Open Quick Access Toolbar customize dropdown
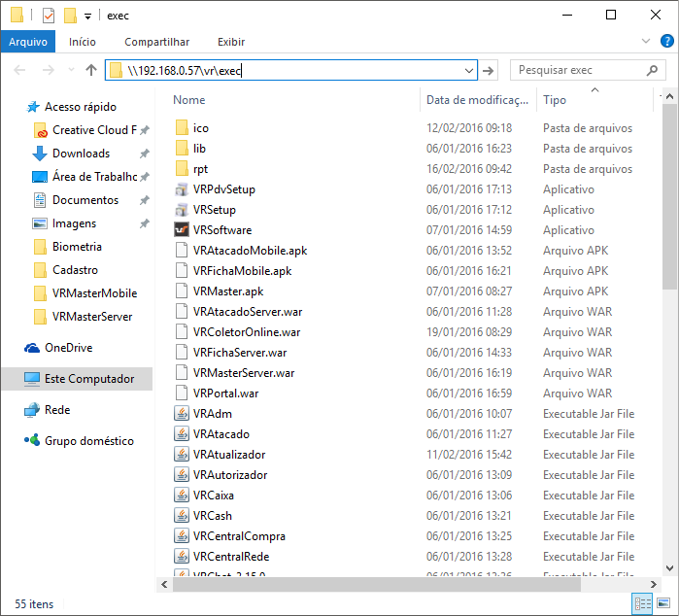679x616 pixels. tap(88, 16)
